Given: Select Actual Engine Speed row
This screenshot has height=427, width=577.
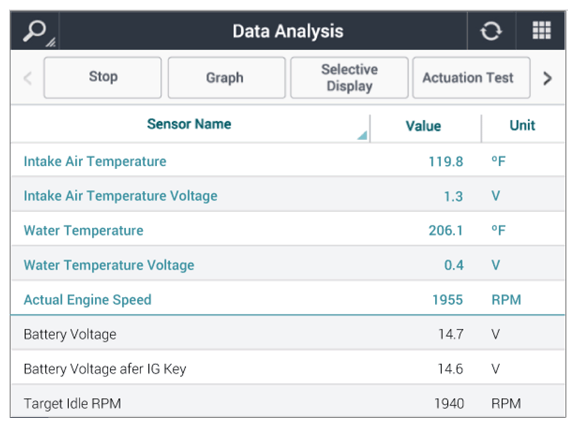Looking at the screenshot, I should pyautogui.click(x=288, y=299).
